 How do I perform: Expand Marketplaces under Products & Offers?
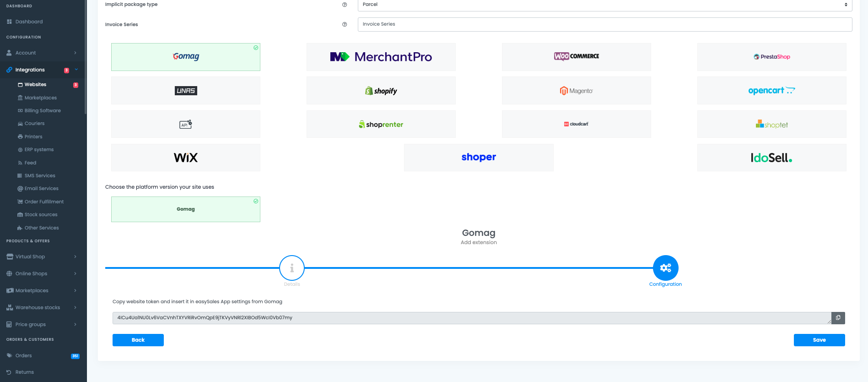(x=43, y=290)
